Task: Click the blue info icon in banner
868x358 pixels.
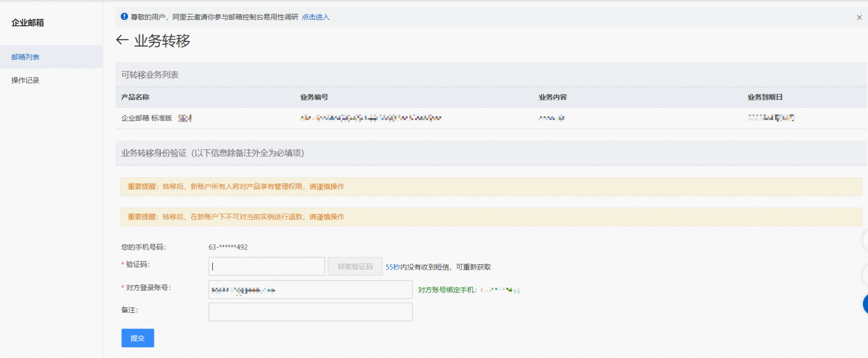Action: tap(124, 17)
